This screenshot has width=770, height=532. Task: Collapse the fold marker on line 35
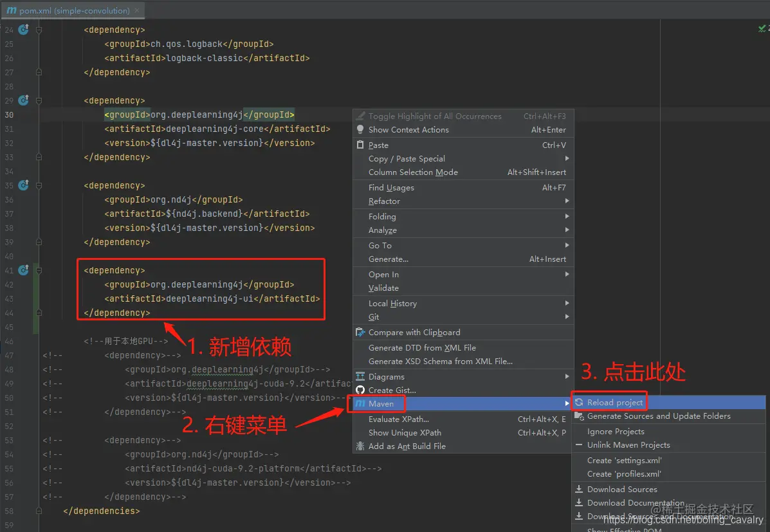point(39,186)
